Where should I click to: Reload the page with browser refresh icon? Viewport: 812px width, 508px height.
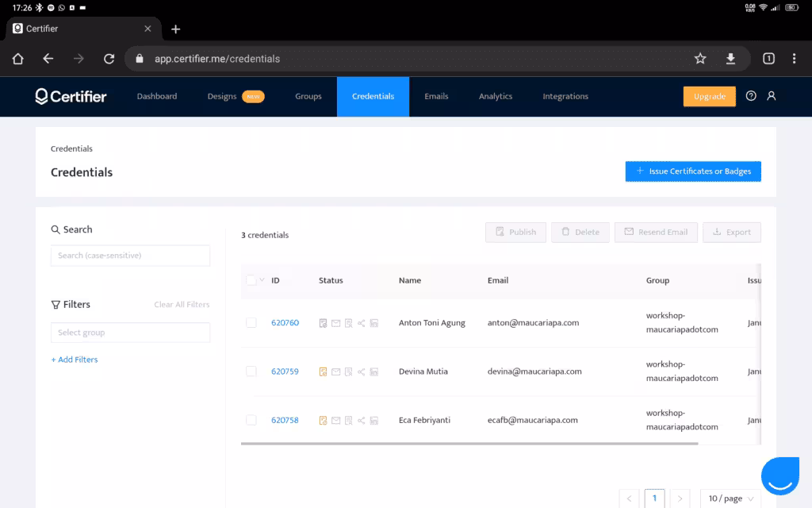point(109,59)
